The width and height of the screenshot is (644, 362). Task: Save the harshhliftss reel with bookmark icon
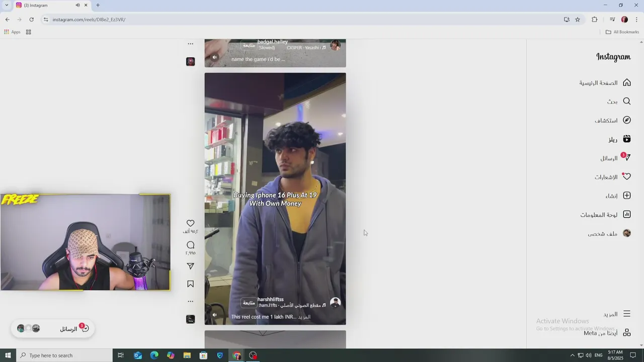coord(190,284)
